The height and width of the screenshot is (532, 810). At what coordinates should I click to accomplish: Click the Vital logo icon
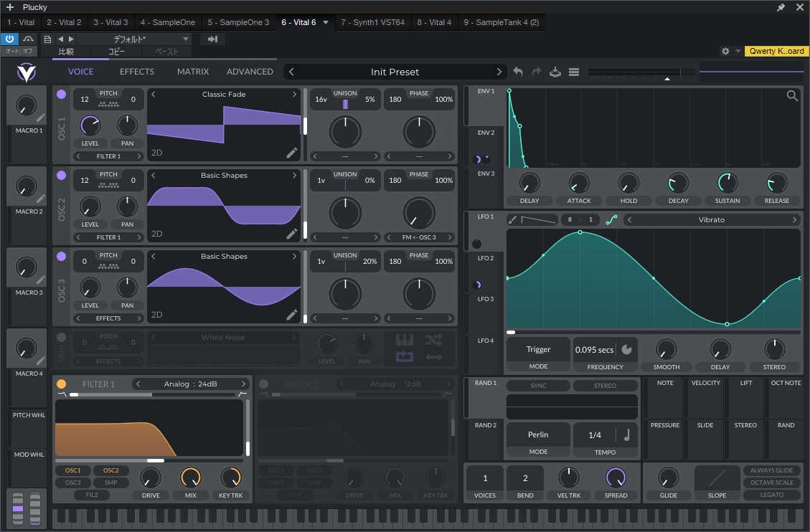point(27,72)
